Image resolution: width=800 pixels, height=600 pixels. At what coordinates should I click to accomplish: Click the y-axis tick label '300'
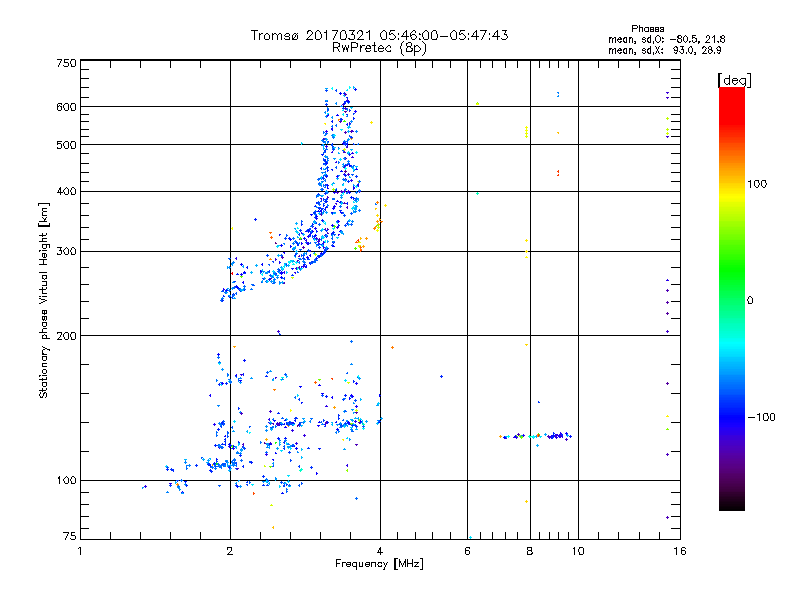pyautogui.click(x=66, y=252)
